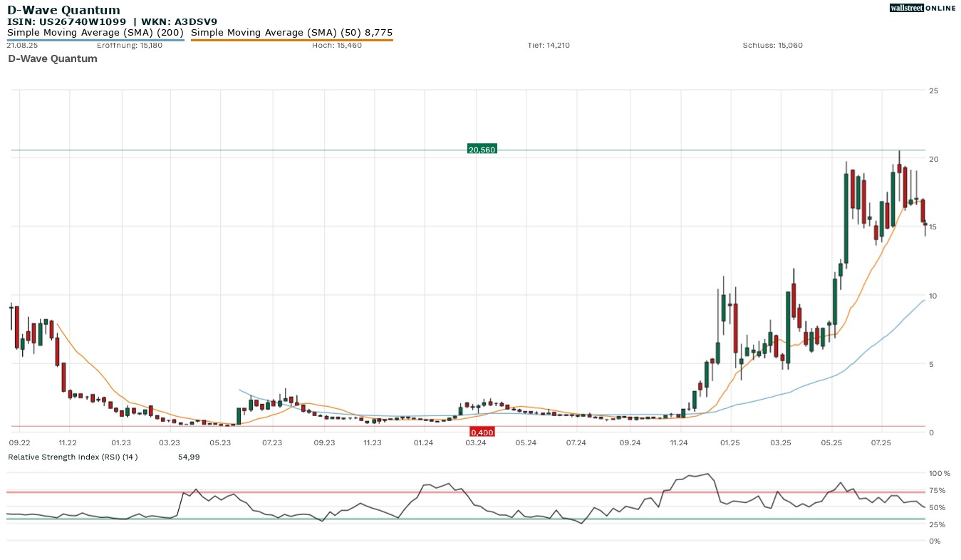The width and height of the screenshot is (961, 560).
Task: Click the 11.24 date axis label
Action: point(679,442)
